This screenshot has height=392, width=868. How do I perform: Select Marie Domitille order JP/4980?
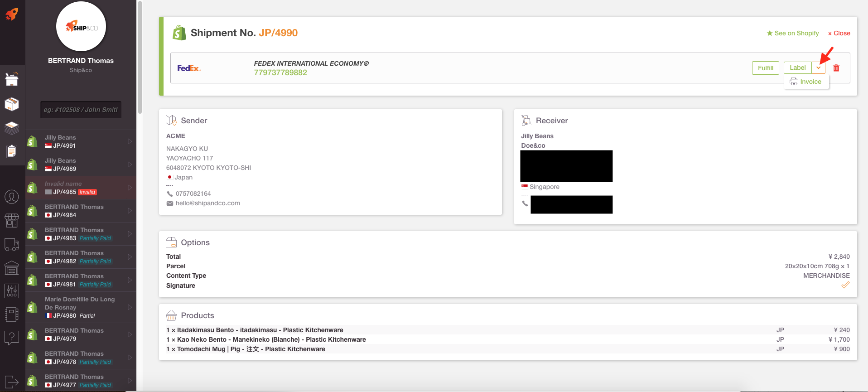click(x=81, y=307)
